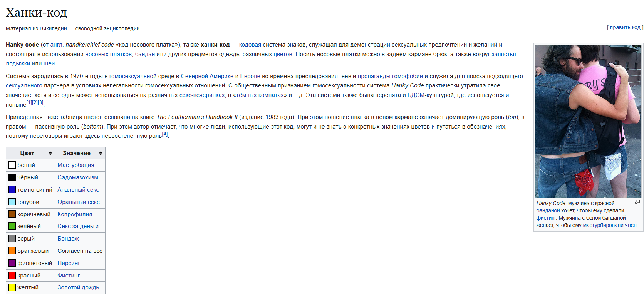
Task: Open the 'бандан' link in intro
Action: (145, 54)
